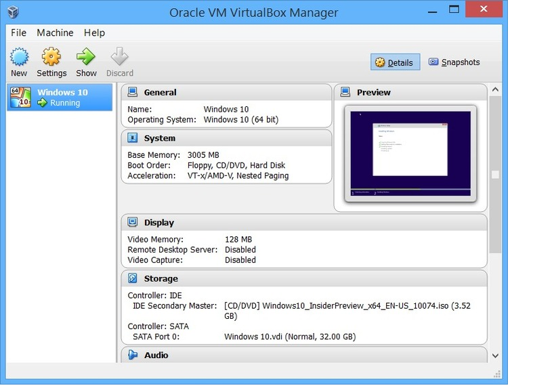
Task: Click the Discard down-arrow icon
Action: (x=120, y=56)
